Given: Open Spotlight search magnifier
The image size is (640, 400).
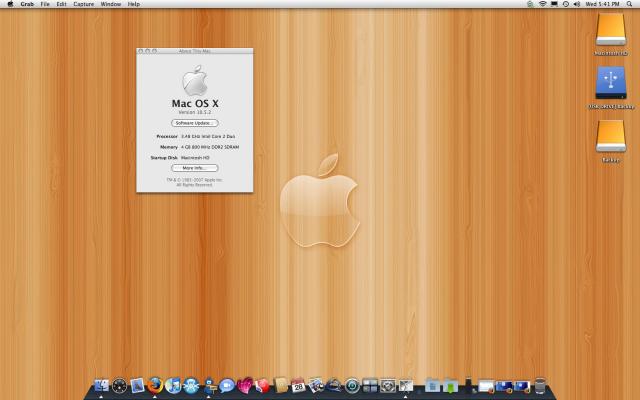Looking at the screenshot, I should 629,4.
